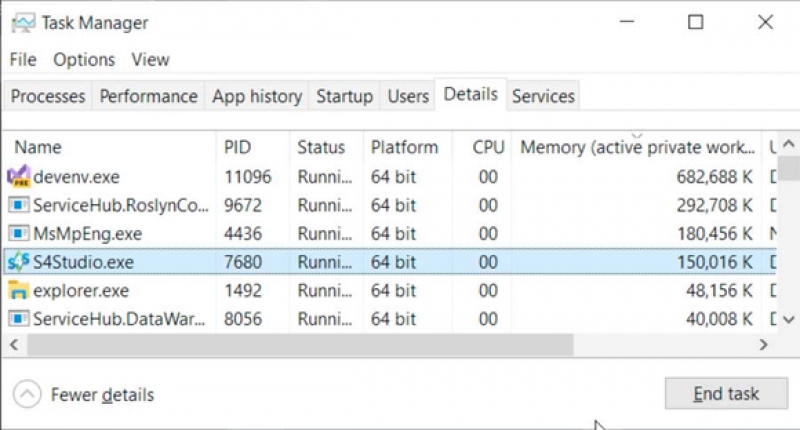Click memory value 150,016 K

[x=715, y=262]
